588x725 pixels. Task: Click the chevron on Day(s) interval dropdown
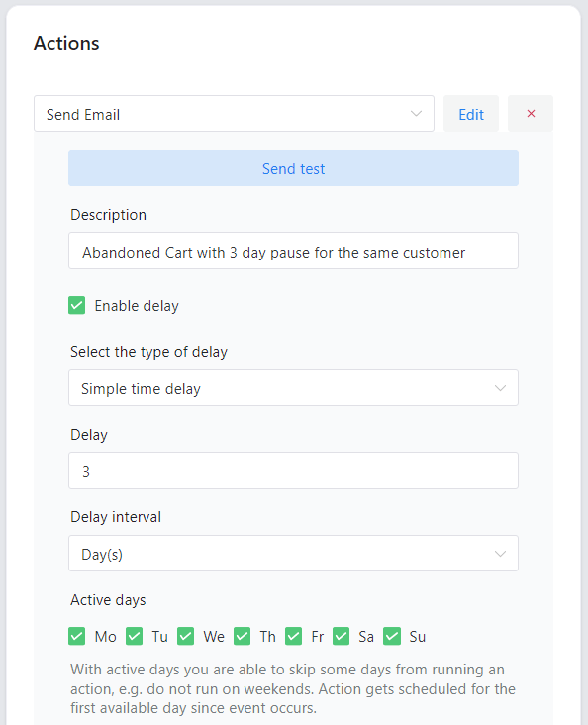(500, 554)
